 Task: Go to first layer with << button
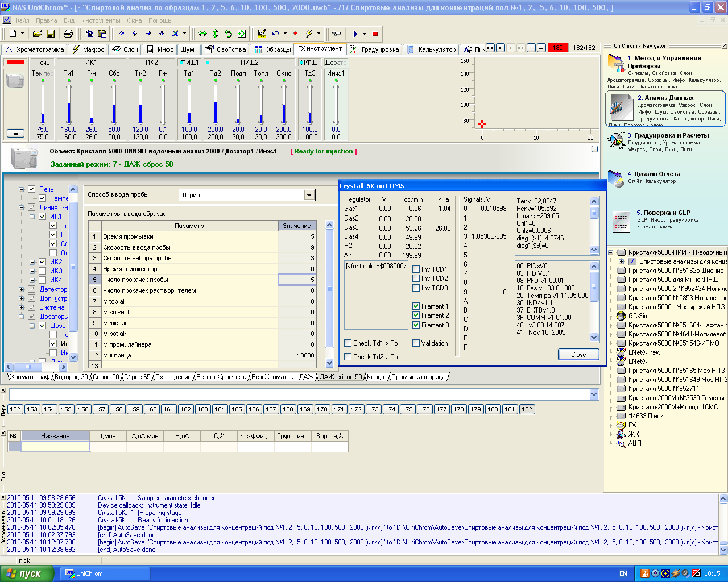point(490,48)
